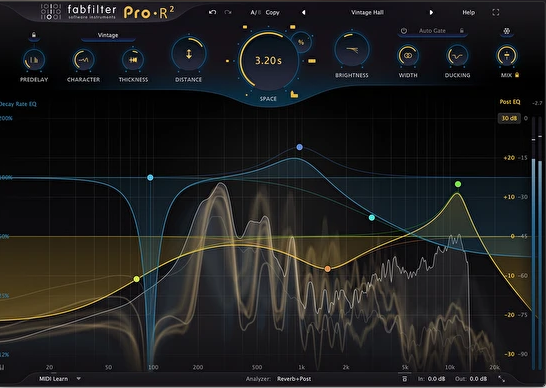Select the blue decay band node near 1k
This screenshot has width=546, height=388.
pos(299,147)
